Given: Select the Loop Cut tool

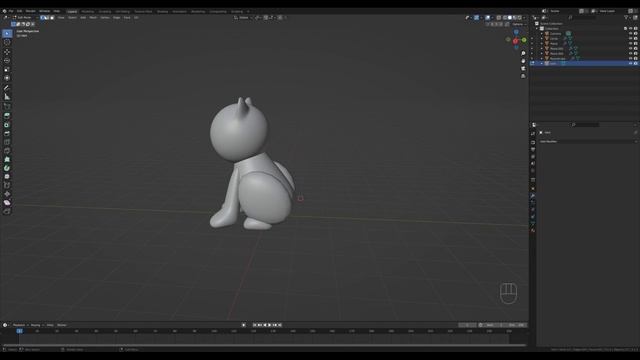Looking at the screenshot, I should [7, 142].
